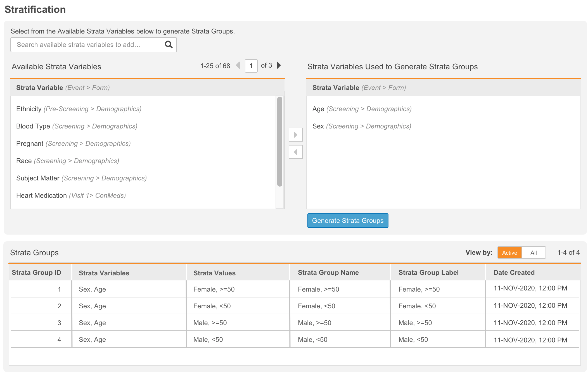The image size is (588, 372).
Task: Select strata group row Male, <50
Action: pyautogui.click(x=208, y=340)
